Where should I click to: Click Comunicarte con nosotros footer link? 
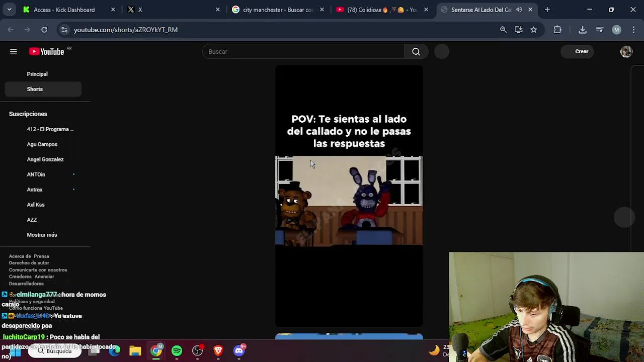pyautogui.click(x=38, y=270)
